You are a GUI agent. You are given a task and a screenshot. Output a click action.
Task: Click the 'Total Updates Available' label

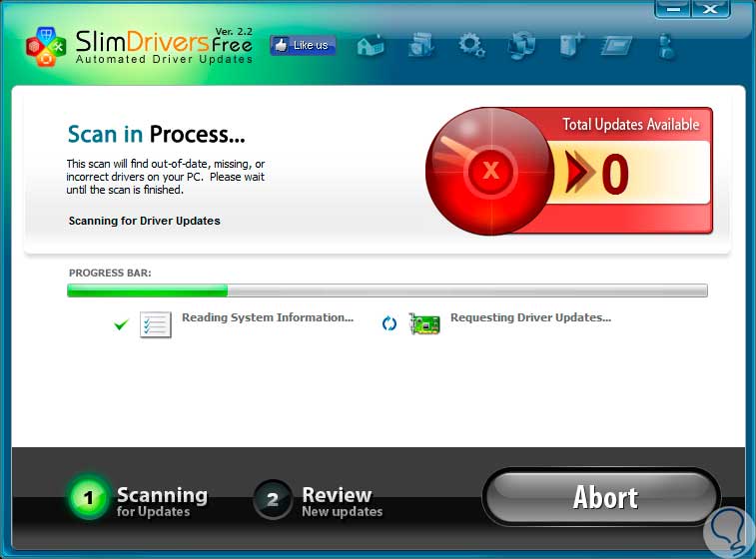click(631, 125)
